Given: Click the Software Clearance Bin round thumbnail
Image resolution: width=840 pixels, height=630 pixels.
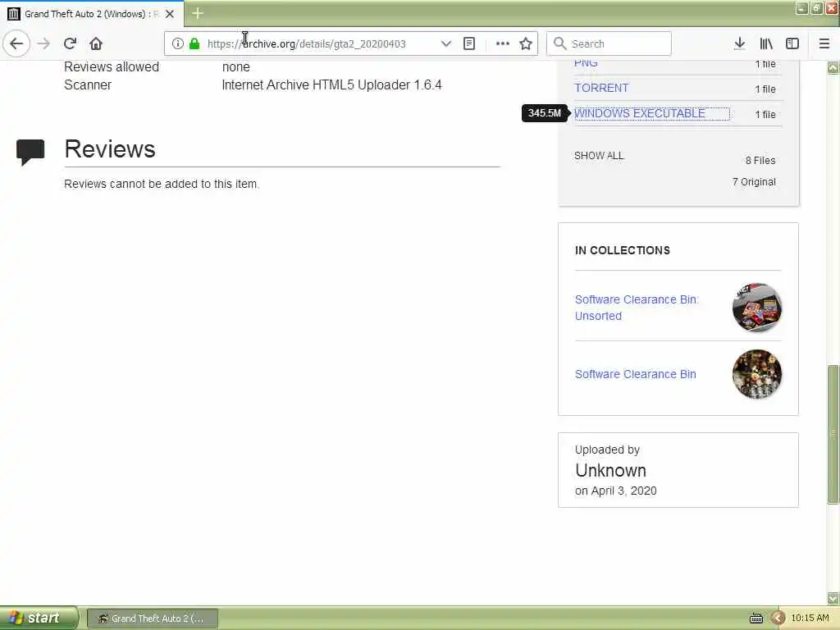Looking at the screenshot, I should coord(756,374).
